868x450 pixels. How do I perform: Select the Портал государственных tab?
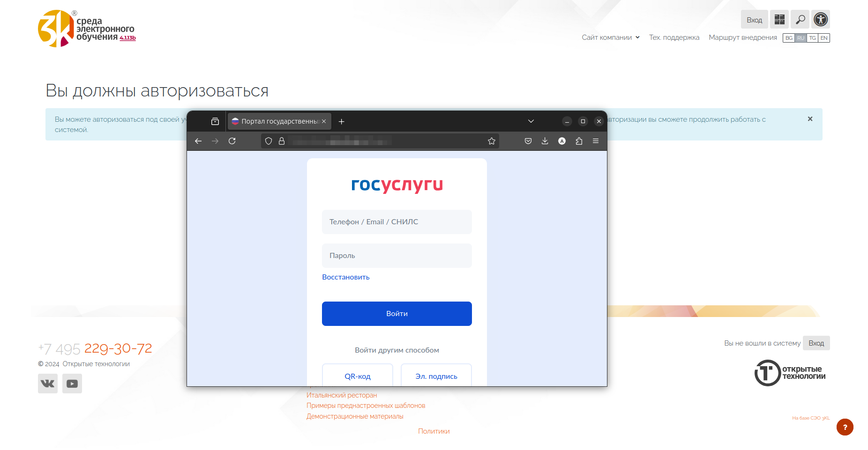click(x=280, y=121)
